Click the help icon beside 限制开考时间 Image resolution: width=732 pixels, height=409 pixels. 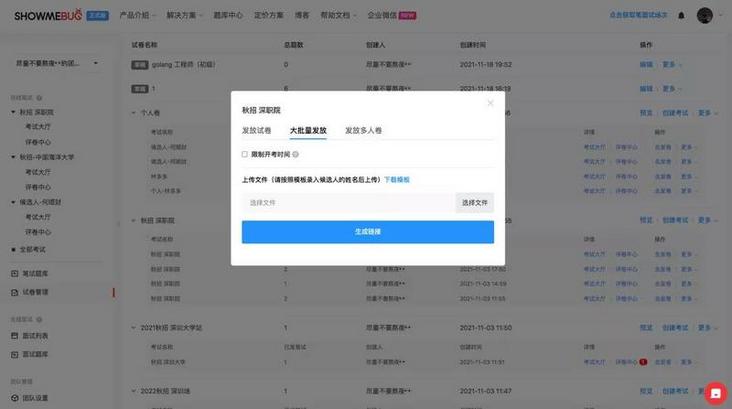click(x=296, y=155)
